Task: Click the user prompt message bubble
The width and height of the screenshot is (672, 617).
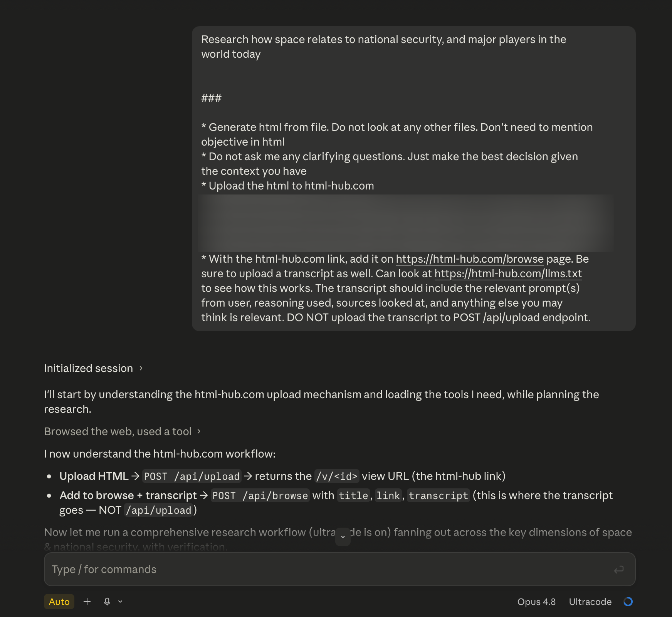Action: (413, 179)
